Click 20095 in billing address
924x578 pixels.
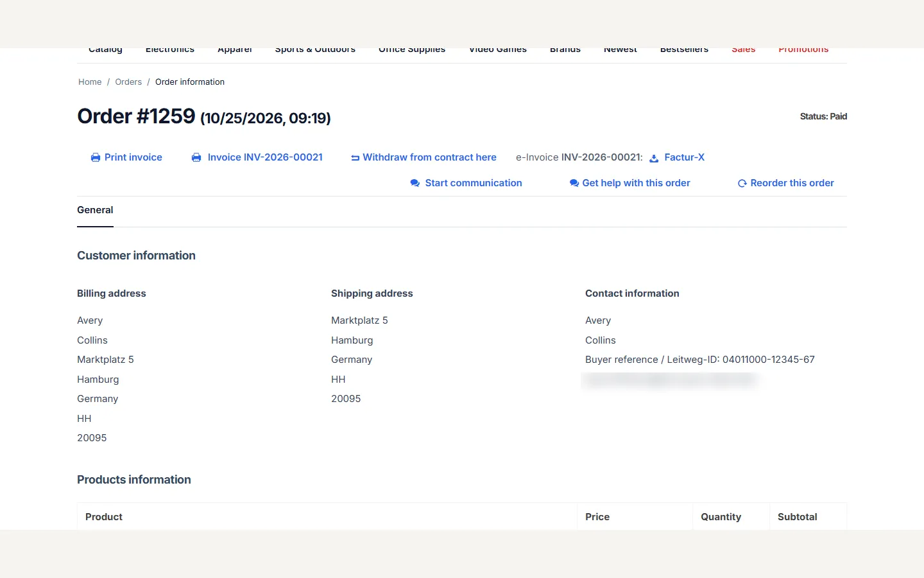[92, 438]
